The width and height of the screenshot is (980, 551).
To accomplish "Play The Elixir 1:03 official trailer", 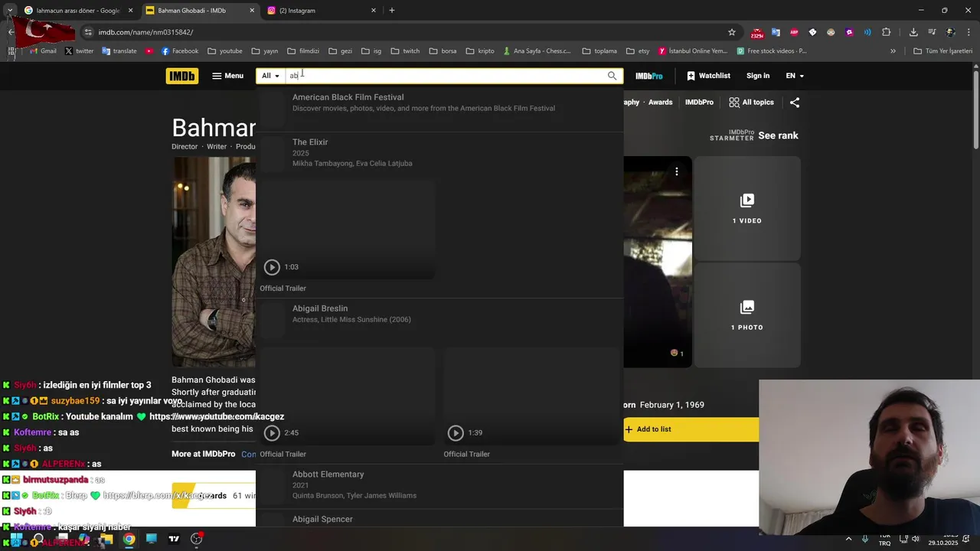I will coord(348,230).
